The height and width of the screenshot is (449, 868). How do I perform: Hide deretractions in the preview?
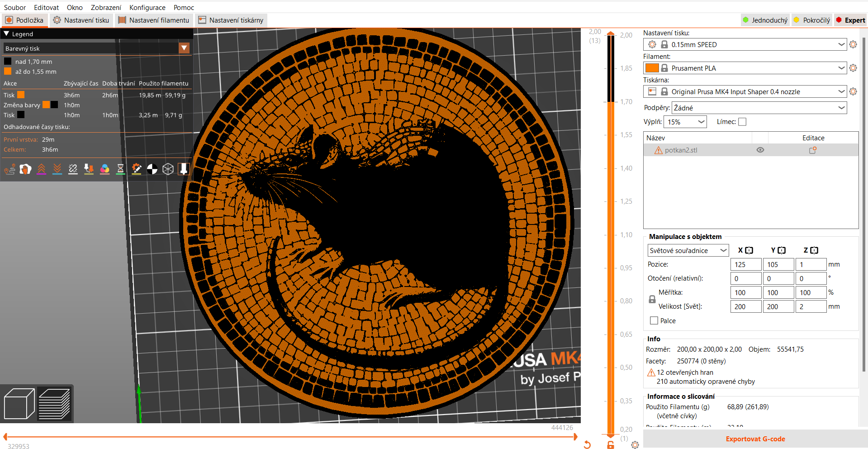click(x=57, y=169)
